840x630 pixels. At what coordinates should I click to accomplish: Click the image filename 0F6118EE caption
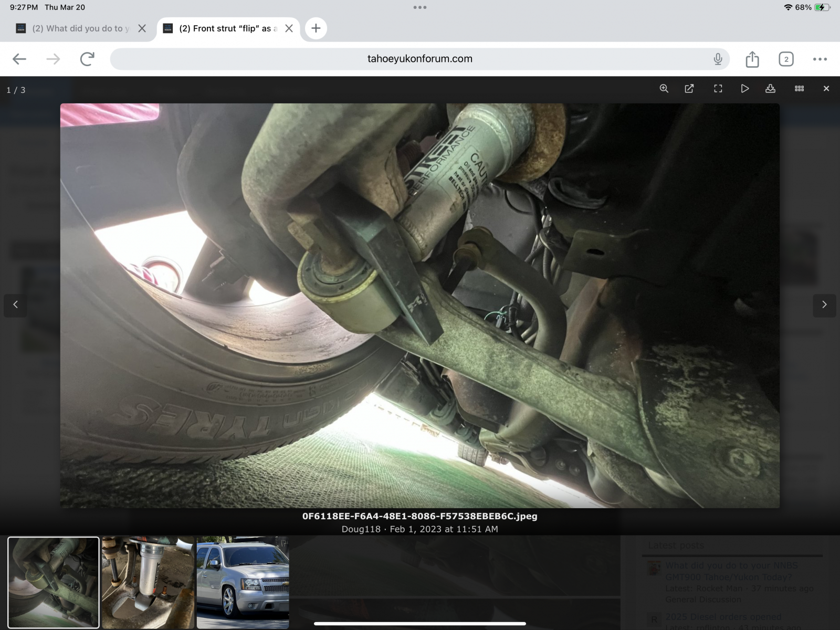(x=419, y=516)
